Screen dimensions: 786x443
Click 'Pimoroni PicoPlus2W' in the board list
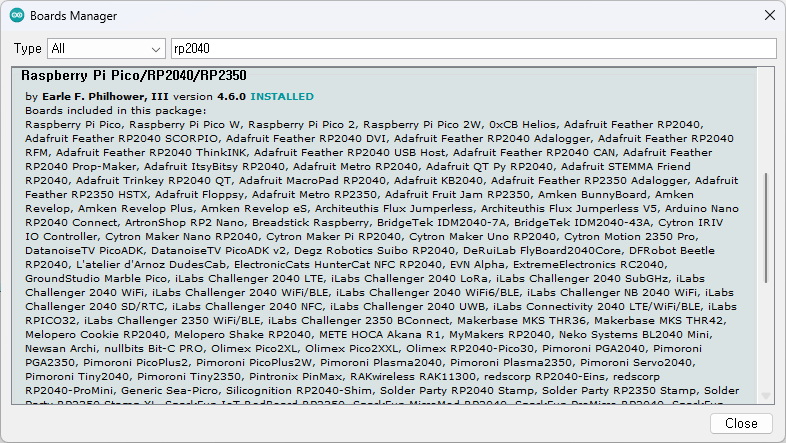click(x=254, y=362)
